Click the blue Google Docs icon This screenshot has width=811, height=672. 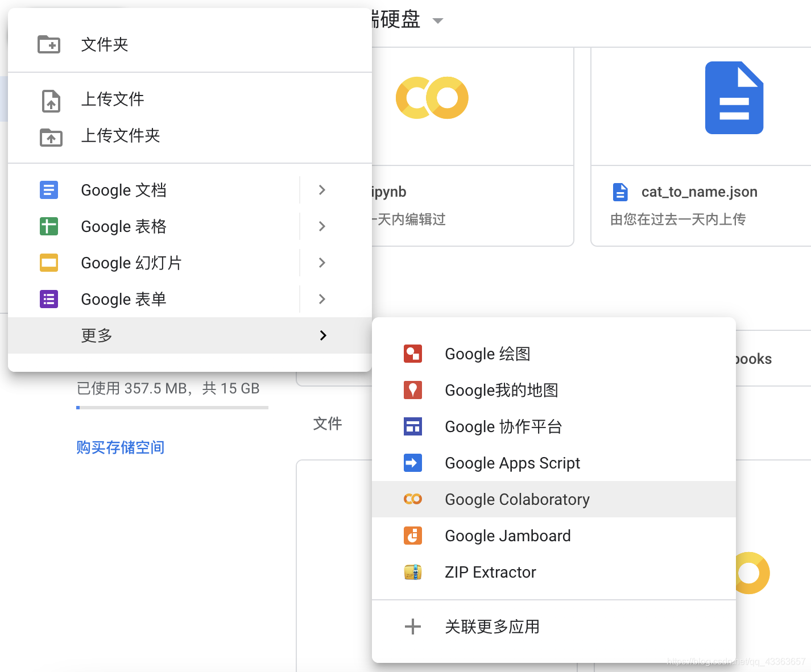[49, 190]
